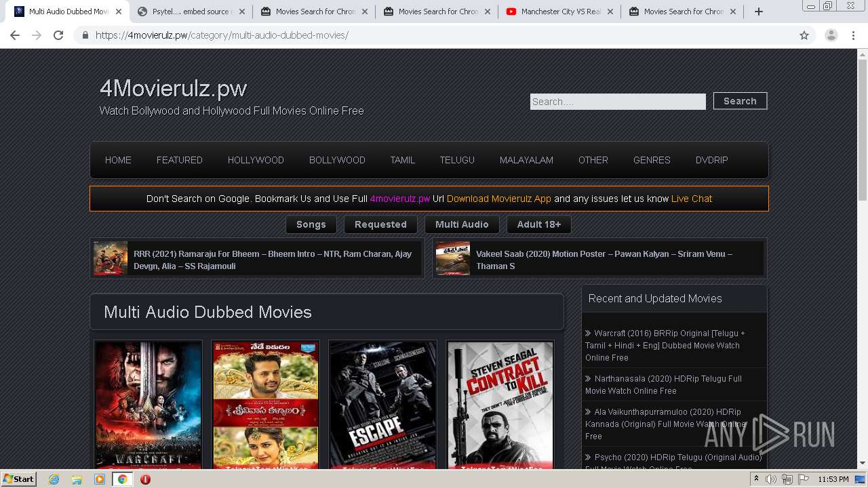Open the GENRES menu item
Screen dimensions: 868x488
click(652, 160)
